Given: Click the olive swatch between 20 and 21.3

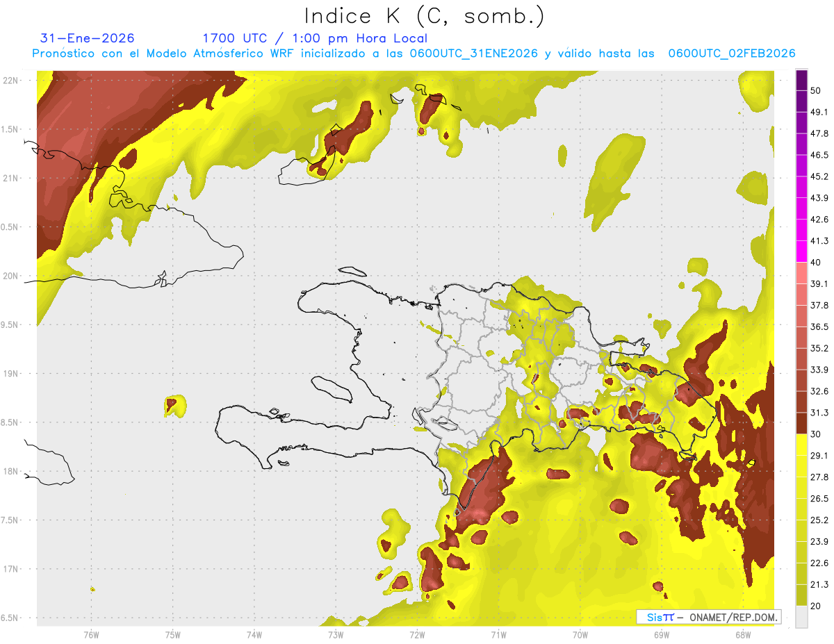Looking at the screenshot, I should click(802, 595).
